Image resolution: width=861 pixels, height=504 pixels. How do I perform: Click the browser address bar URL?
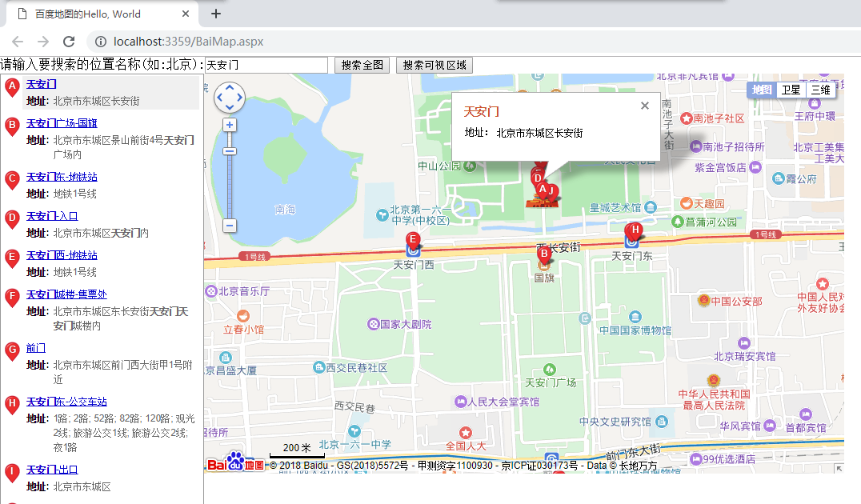click(x=188, y=42)
